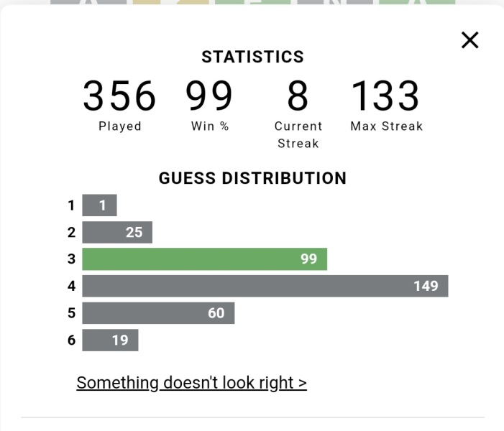Click the GUESS DISTRIBUTION heading
The height and width of the screenshot is (431, 504).
(252, 178)
